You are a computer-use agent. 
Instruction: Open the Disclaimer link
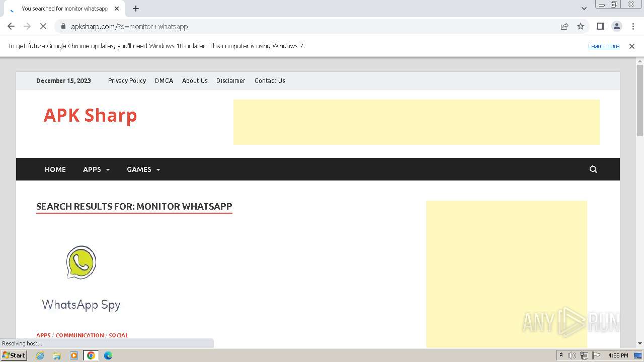[x=231, y=80]
